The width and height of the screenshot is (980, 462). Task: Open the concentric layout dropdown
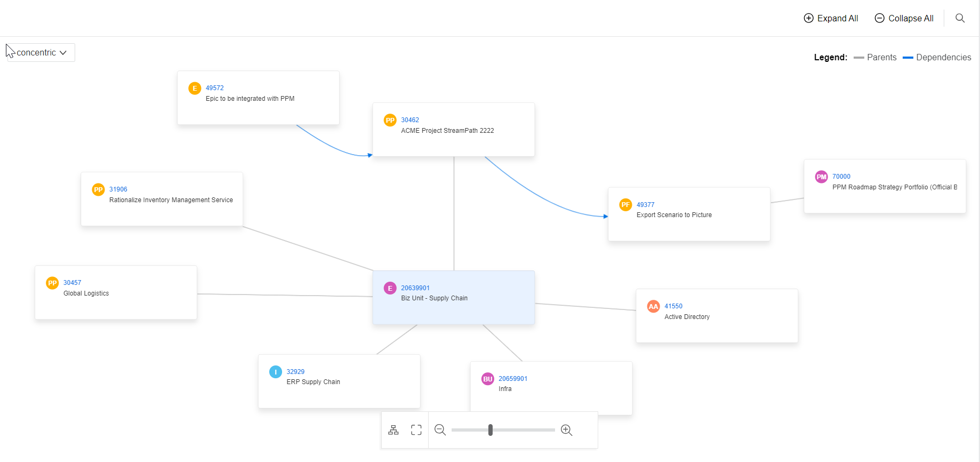(x=41, y=53)
